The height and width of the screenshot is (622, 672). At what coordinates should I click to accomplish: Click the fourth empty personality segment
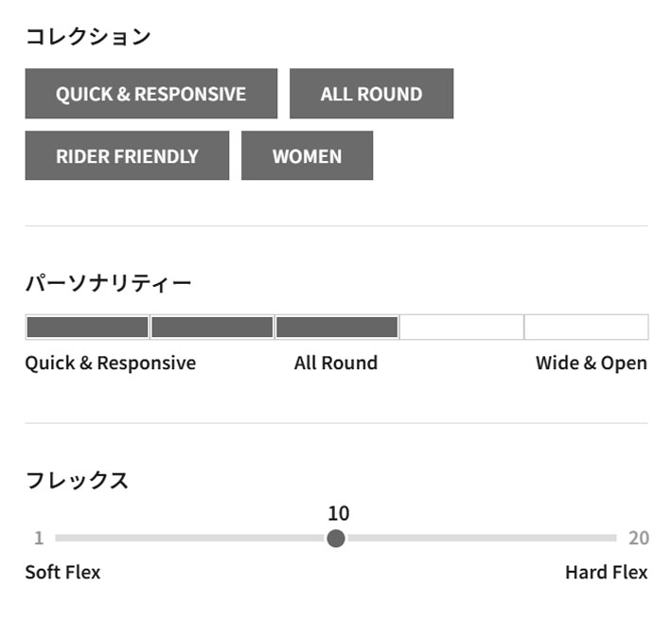pyautogui.click(x=462, y=328)
